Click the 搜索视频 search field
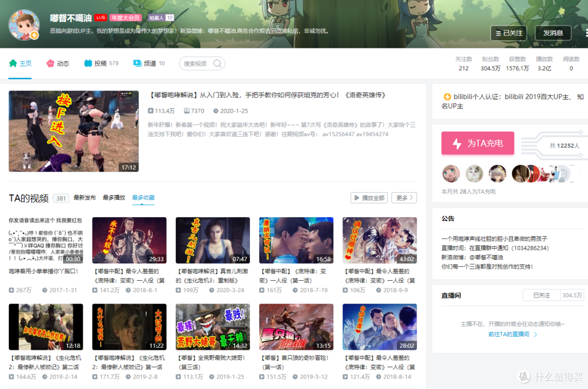 [202, 64]
